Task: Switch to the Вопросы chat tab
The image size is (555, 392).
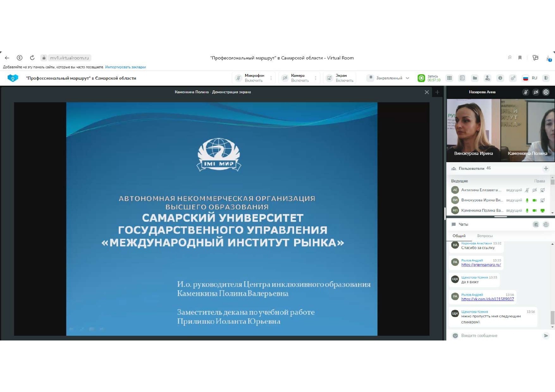Action: click(x=484, y=236)
